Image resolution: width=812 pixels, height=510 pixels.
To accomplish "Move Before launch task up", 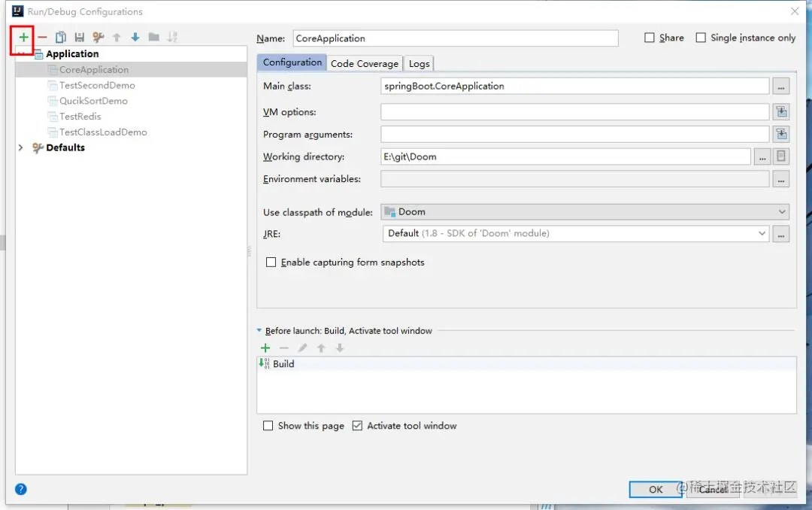I will 321,348.
